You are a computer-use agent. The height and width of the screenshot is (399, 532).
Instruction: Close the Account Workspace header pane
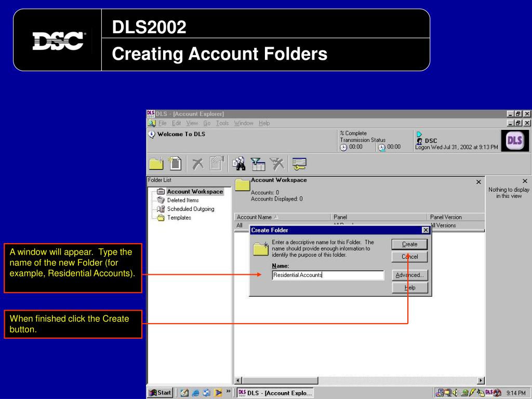pos(478,182)
